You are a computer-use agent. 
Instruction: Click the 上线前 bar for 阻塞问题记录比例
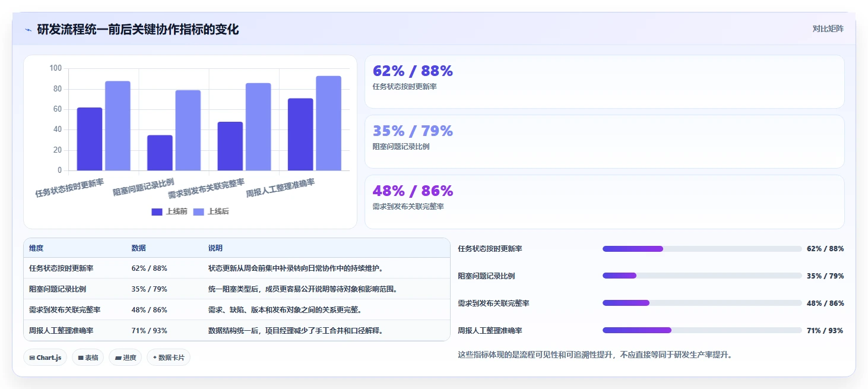point(160,153)
